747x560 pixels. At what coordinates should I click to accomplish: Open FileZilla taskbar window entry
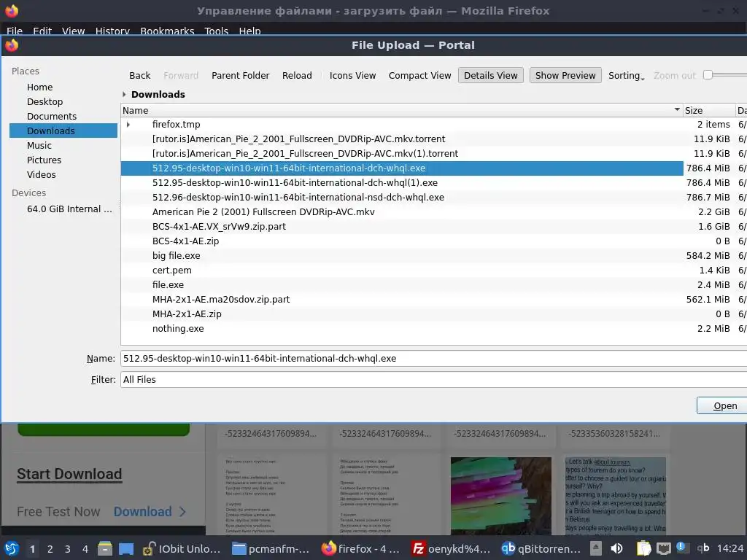click(451, 548)
